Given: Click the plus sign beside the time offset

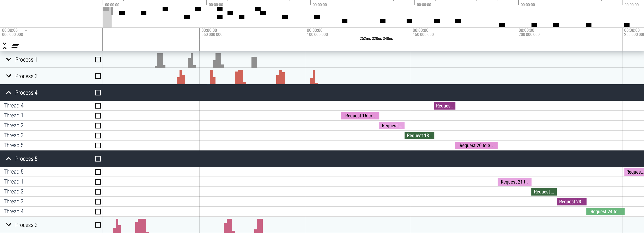Looking at the screenshot, I should coord(26,30).
